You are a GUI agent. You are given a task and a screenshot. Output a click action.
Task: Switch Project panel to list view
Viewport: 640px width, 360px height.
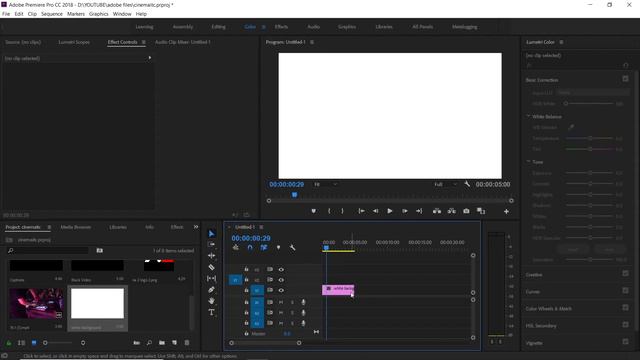21,343
